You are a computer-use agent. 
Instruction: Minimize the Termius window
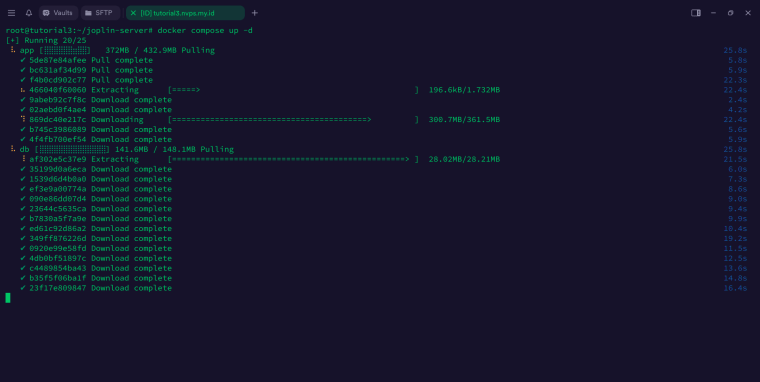coord(713,13)
